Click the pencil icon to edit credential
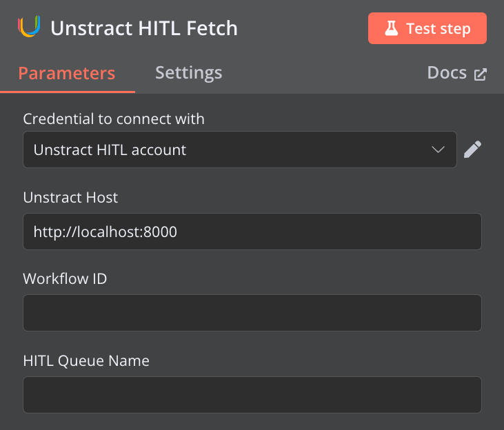Image resolution: width=504 pixels, height=430 pixels. 472,150
